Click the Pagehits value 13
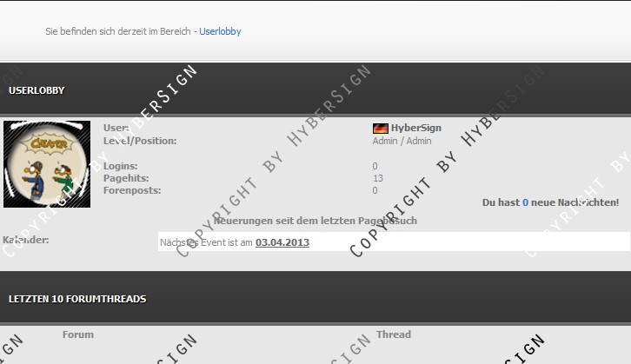This screenshot has height=364, width=631. click(377, 178)
